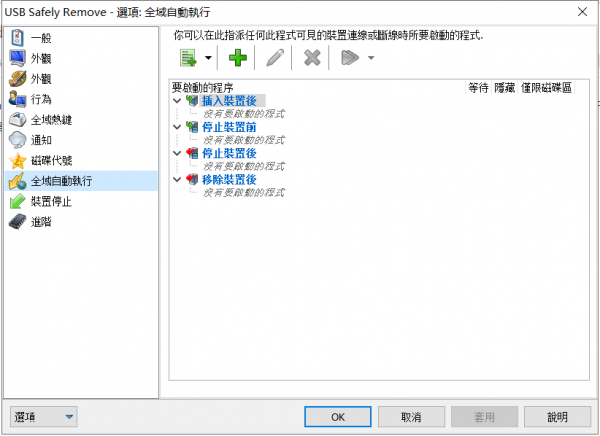Click 沒有要啟動的程式 under 移除裝置後

coord(243,192)
